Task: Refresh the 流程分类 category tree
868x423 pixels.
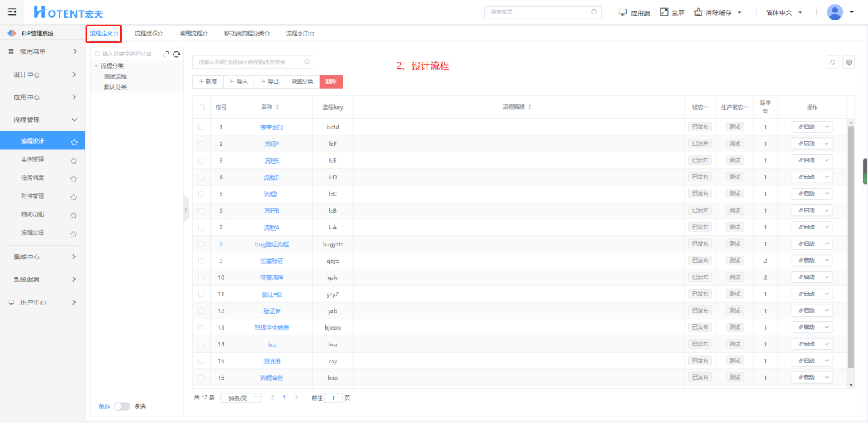Action: (x=176, y=55)
